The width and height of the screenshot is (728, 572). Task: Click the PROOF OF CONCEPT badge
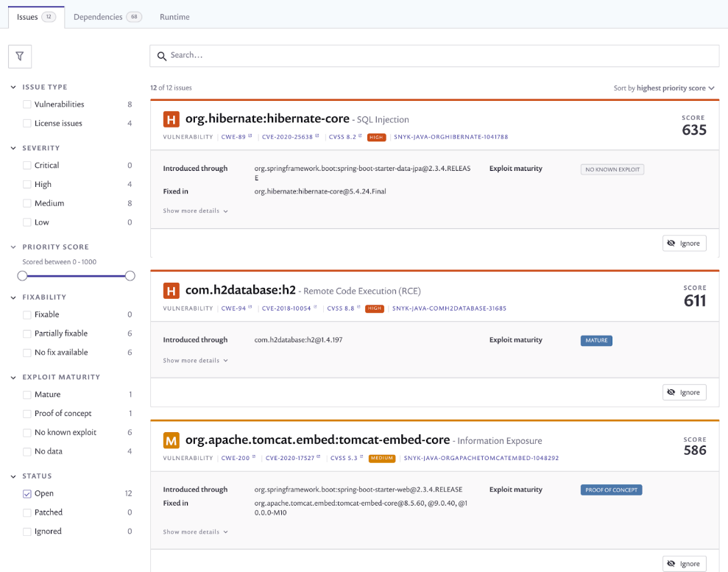(x=611, y=490)
